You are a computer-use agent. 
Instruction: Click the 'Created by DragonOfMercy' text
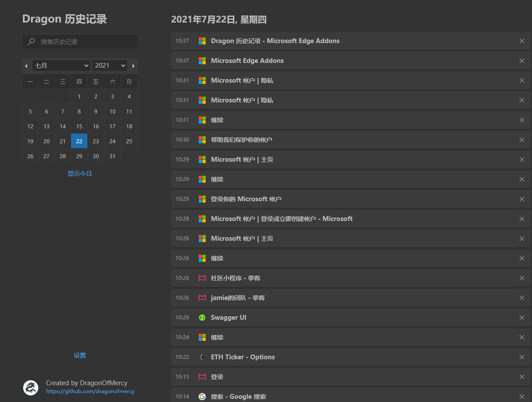click(86, 383)
